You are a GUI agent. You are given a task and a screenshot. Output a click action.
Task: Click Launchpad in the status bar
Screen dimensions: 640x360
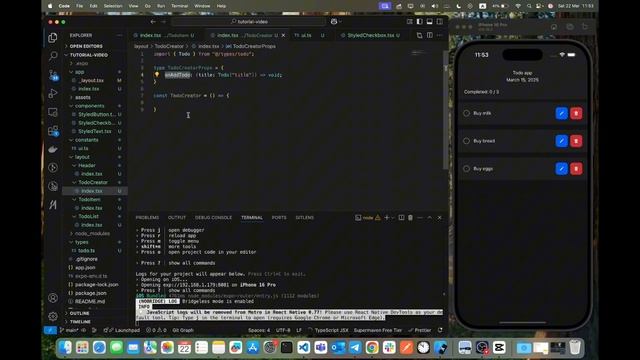(x=122, y=330)
